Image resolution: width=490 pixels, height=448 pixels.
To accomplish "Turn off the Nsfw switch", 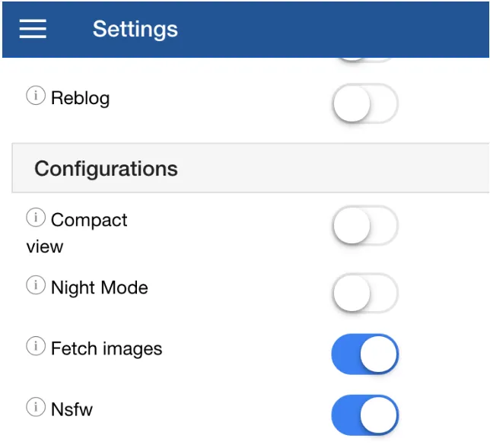I will coord(365,415).
